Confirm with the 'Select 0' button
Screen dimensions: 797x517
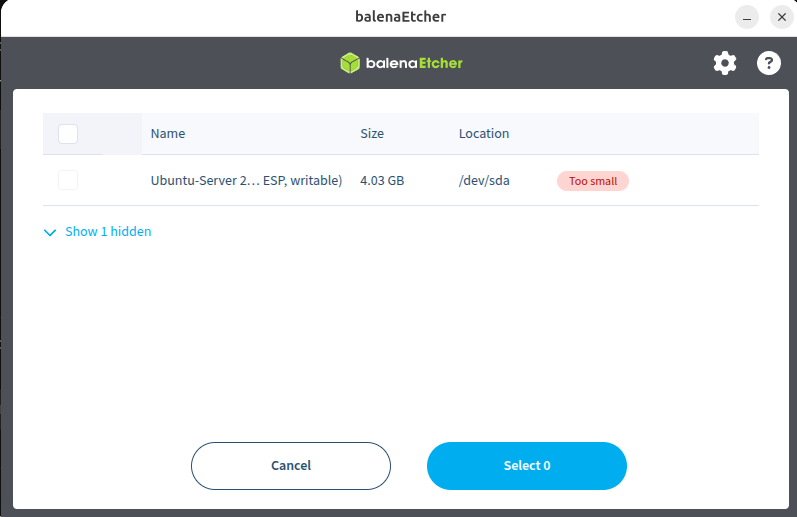527,466
